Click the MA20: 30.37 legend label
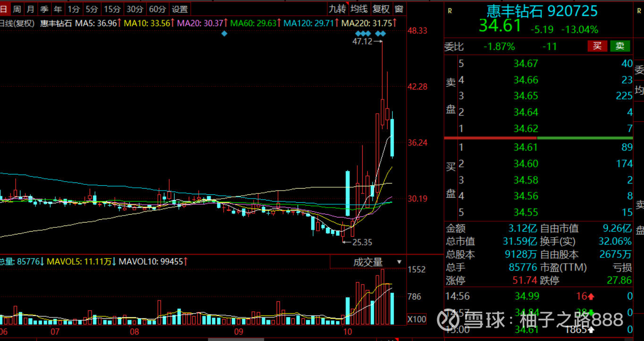 coord(203,23)
